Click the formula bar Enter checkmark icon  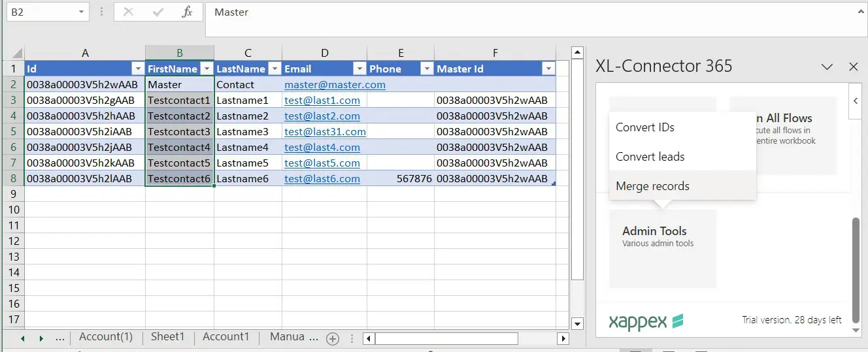[158, 12]
